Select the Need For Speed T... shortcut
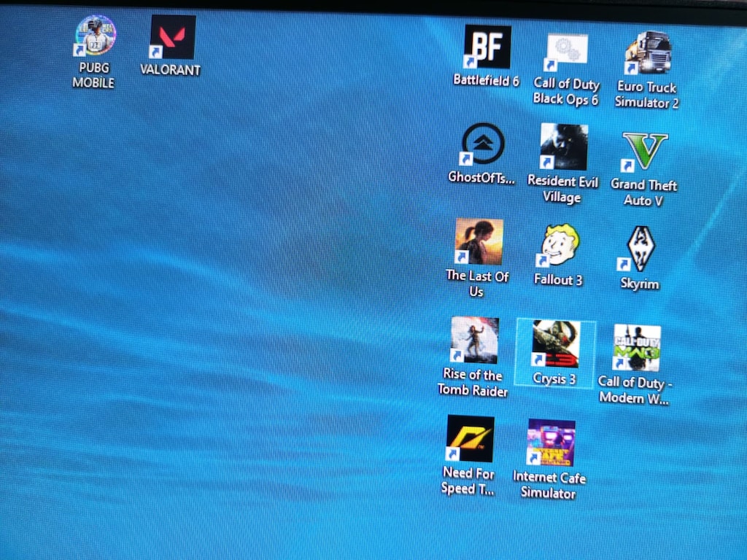Screen dimensions: 747x560 [471, 438]
